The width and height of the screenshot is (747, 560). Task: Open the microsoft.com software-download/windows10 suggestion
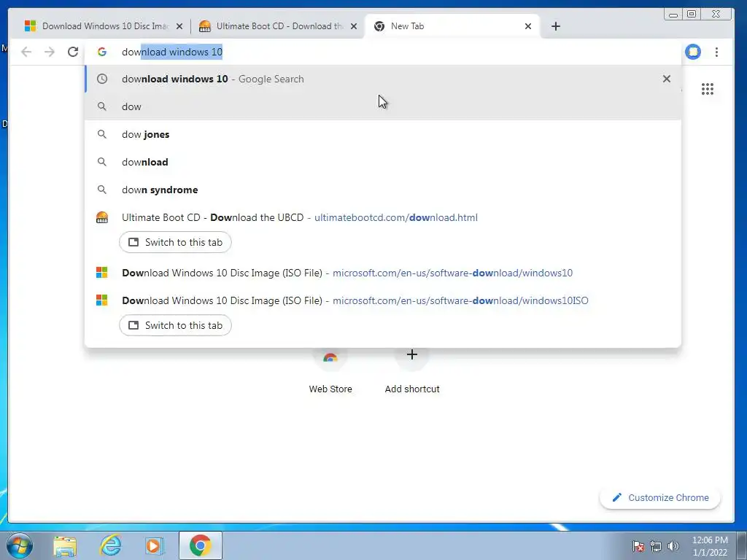[x=382, y=273]
